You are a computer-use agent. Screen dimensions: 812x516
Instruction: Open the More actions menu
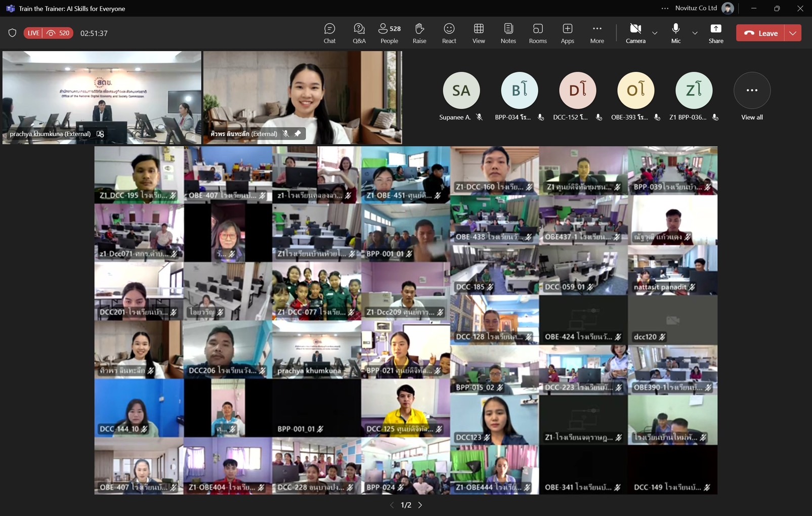pos(597,33)
